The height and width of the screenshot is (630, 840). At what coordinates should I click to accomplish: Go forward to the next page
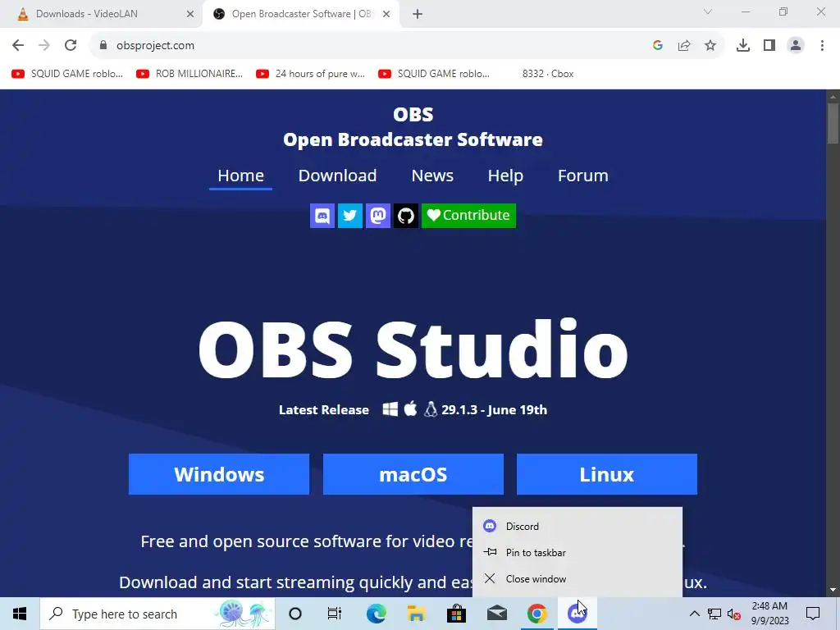pyautogui.click(x=44, y=46)
